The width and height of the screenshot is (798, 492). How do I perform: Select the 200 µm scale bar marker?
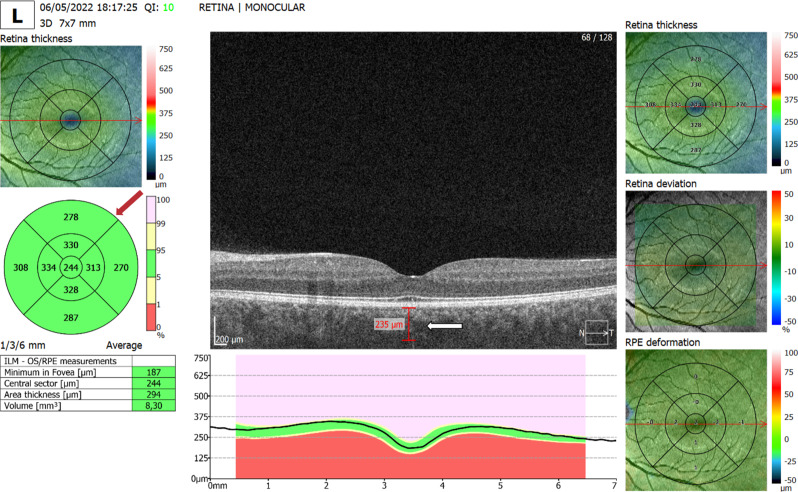pos(229,332)
